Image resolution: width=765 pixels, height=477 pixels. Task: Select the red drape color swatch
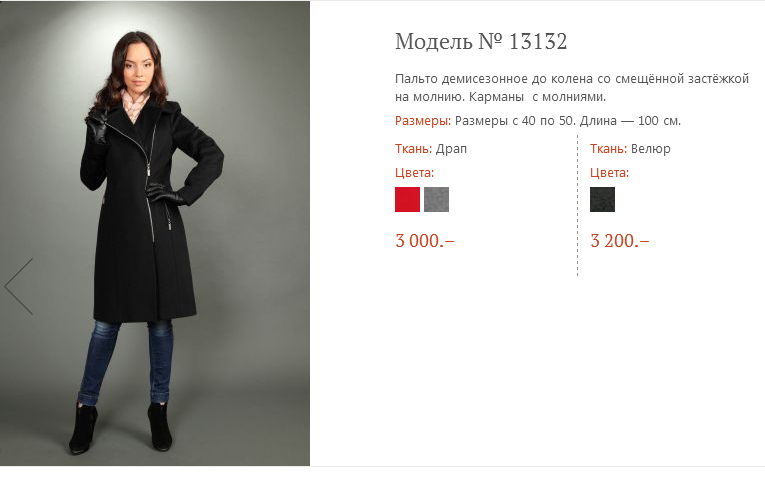click(407, 199)
